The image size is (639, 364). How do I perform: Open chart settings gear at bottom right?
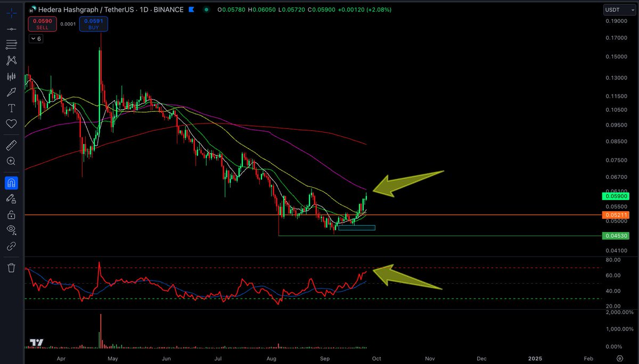pyautogui.click(x=620, y=359)
